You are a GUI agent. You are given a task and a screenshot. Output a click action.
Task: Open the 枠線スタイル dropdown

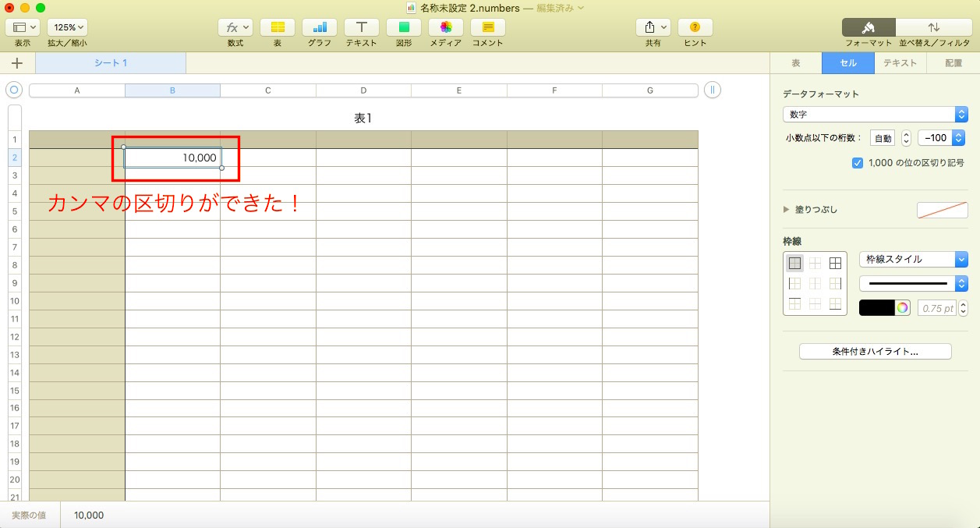pos(913,259)
